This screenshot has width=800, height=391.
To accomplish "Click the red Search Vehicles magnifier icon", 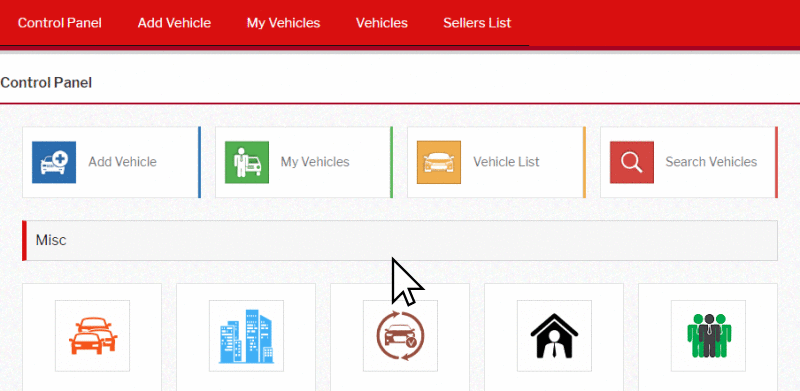I will 632,162.
